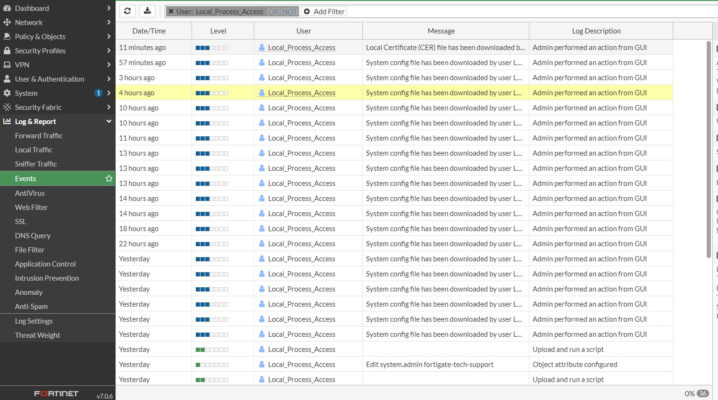
Task: Click the refresh log icon
Action: [127, 11]
